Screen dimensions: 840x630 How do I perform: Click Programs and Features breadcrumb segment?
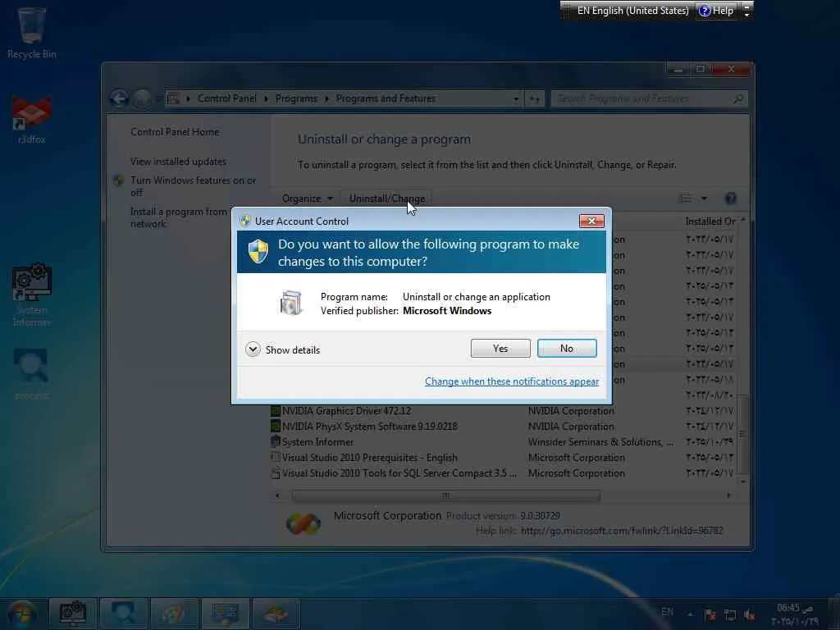[x=386, y=98]
